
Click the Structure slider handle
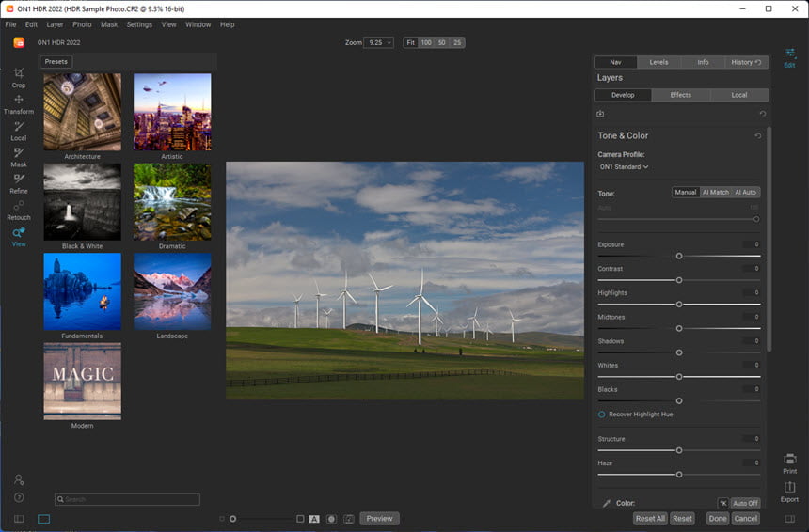pyautogui.click(x=679, y=450)
